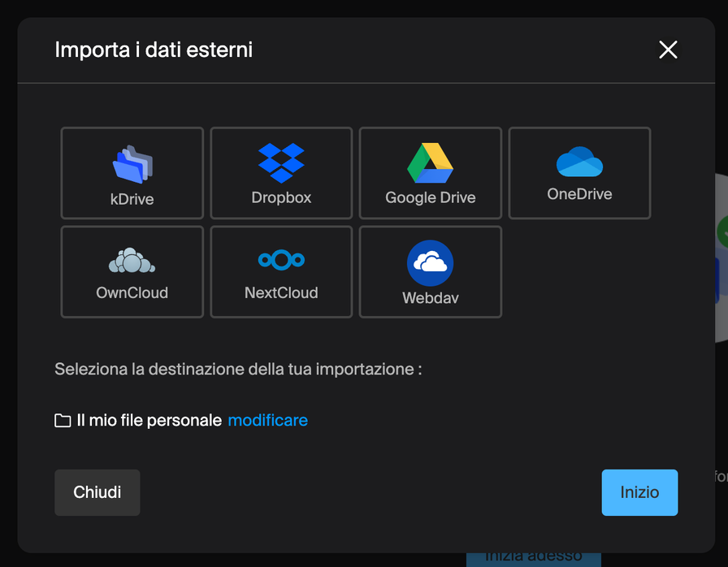Choose the Dropbox logo icon
The height and width of the screenshot is (567, 728).
click(x=281, y=162)
